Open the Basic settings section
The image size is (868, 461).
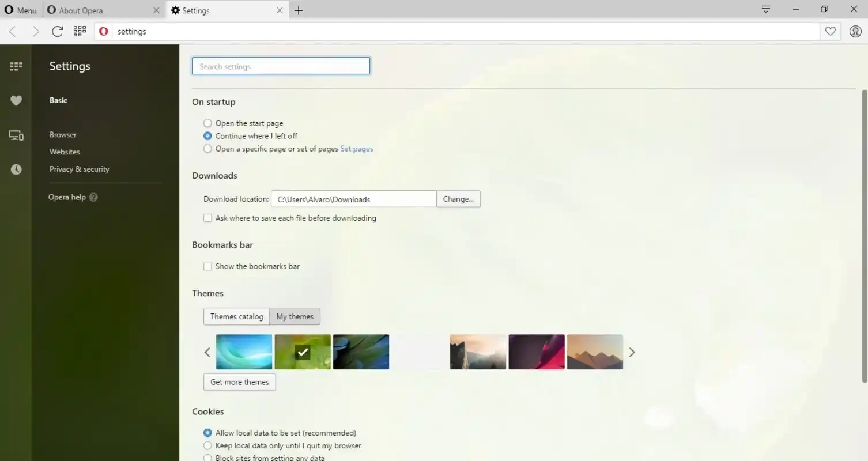[x=58, y=100]
